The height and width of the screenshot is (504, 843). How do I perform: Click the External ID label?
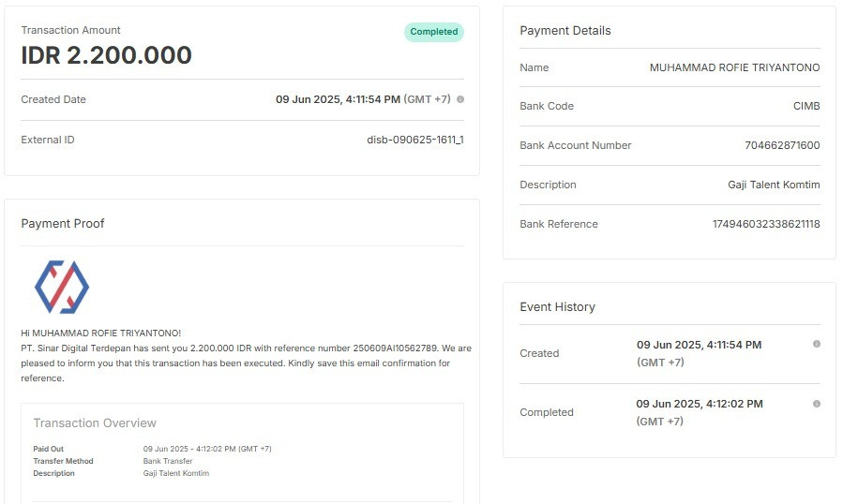47,140
